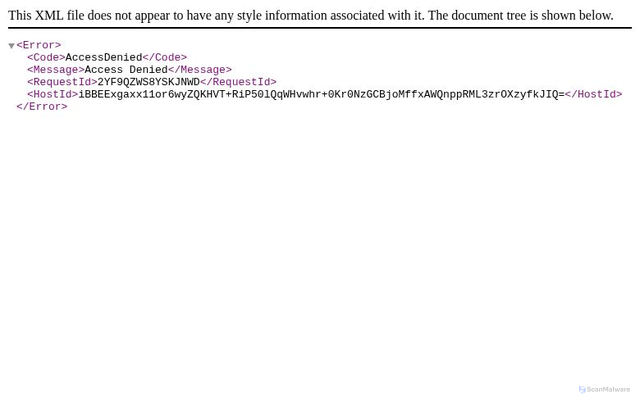Click the closing Code tag
The width and height of the screenshot is (640, 404).
164,58
